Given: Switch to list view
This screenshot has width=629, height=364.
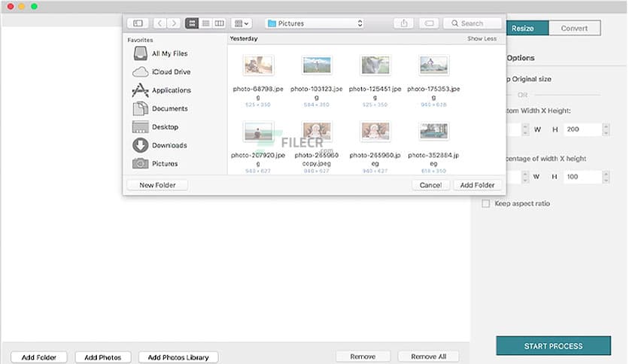Looking at the screenshot, I should point(206,23).
